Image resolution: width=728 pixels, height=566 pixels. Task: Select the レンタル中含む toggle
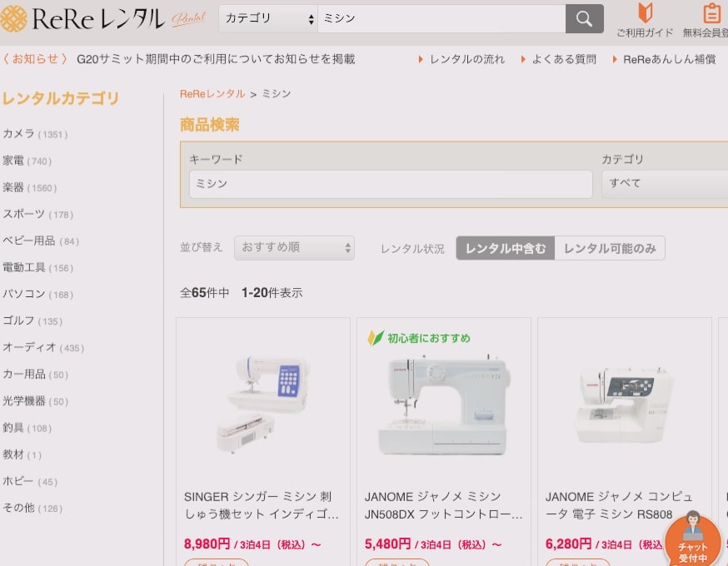click(505, 248)
